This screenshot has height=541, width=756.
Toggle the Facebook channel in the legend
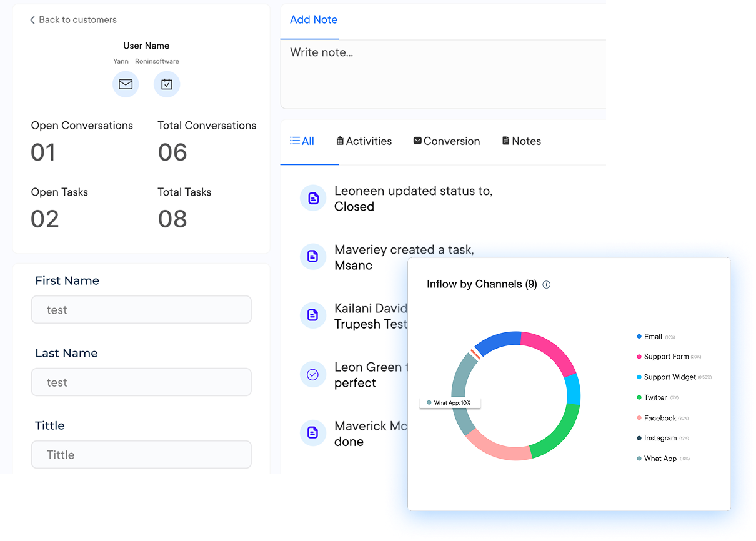click(x=661, y=418)
